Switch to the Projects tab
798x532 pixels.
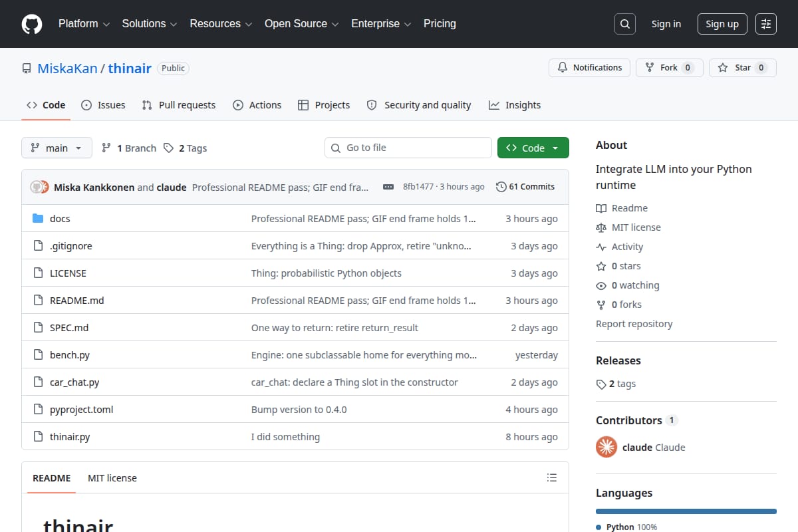click(x=324, y=105)
